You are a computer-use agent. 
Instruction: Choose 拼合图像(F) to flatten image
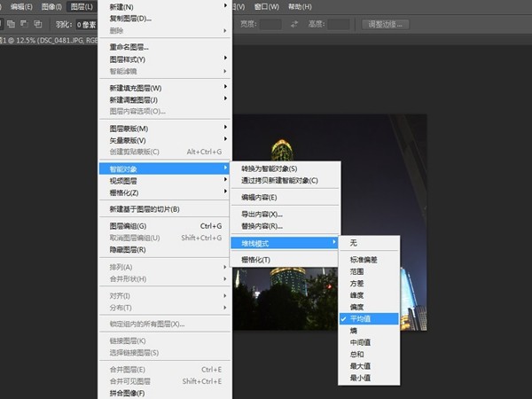tap(127, 393)
